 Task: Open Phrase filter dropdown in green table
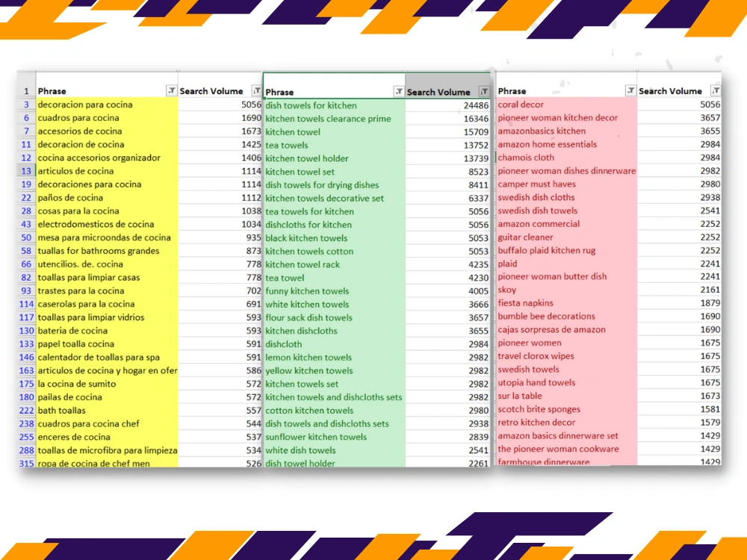pos(399,91)
